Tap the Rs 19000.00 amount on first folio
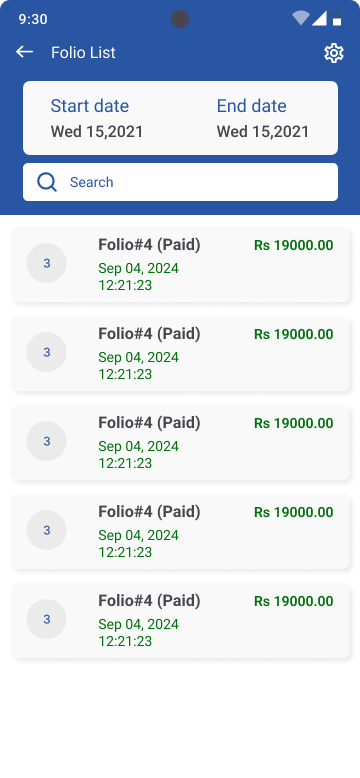 (294, 245)
